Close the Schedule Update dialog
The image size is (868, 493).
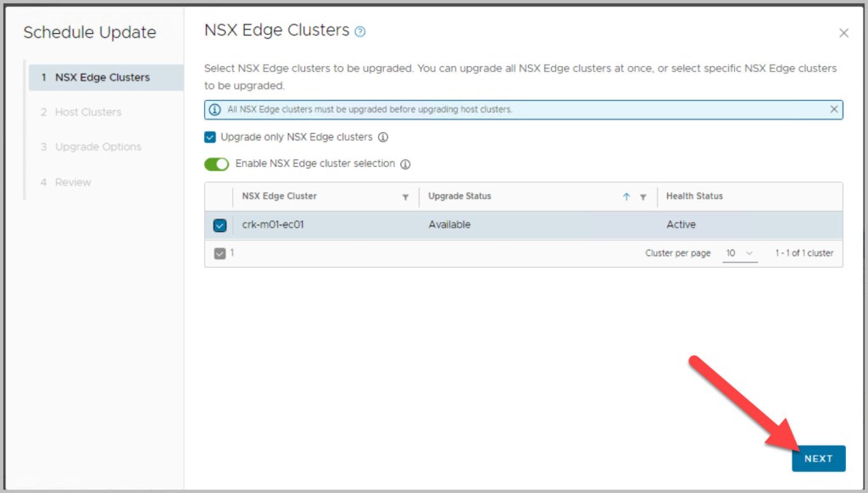[x=843, y=33]
